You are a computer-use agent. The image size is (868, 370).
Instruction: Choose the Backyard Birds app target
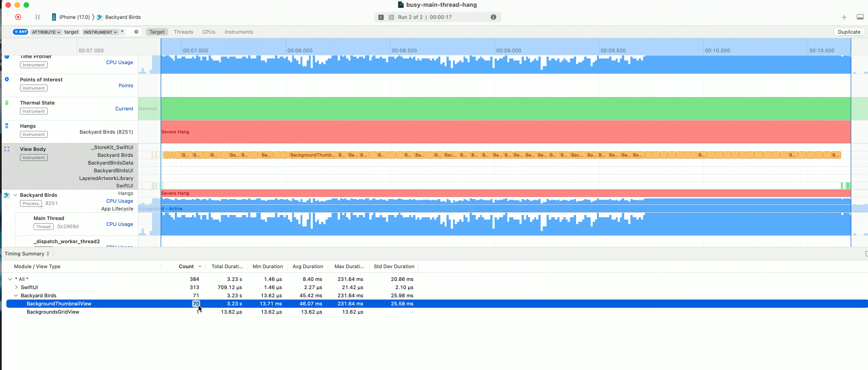tap(119, 17)
